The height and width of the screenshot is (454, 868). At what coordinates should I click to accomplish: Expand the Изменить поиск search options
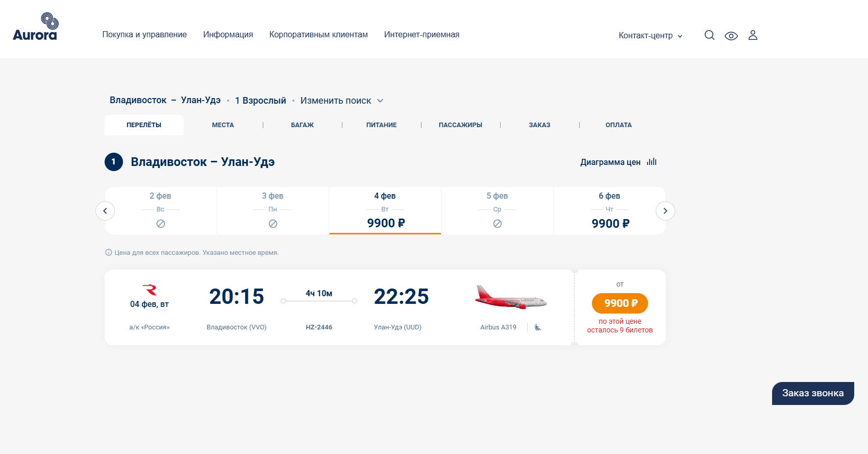tap(341, 101)
